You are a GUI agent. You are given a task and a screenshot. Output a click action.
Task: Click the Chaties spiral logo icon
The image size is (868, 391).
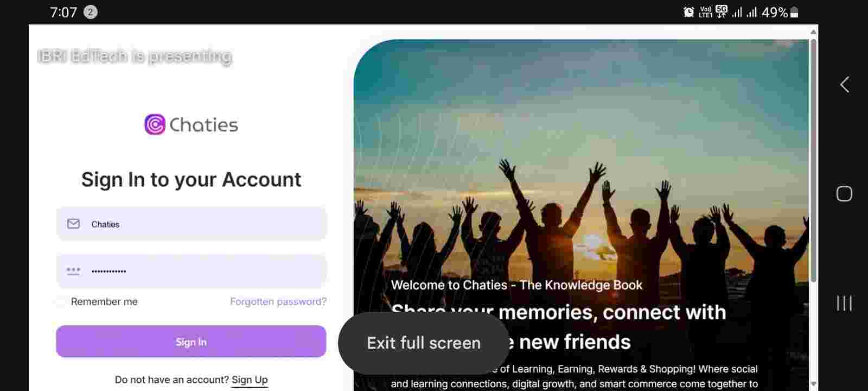155,124
